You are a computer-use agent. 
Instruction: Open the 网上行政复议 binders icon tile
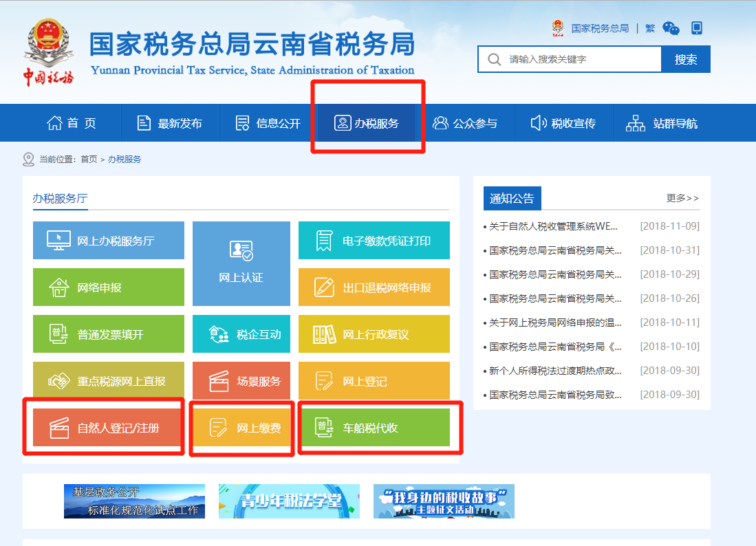click(x=374, y=334)
